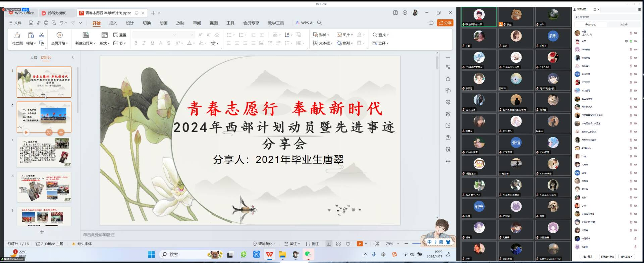Start slideshow from current page icon
Screen dimensions: 644x263
[59, 35]
